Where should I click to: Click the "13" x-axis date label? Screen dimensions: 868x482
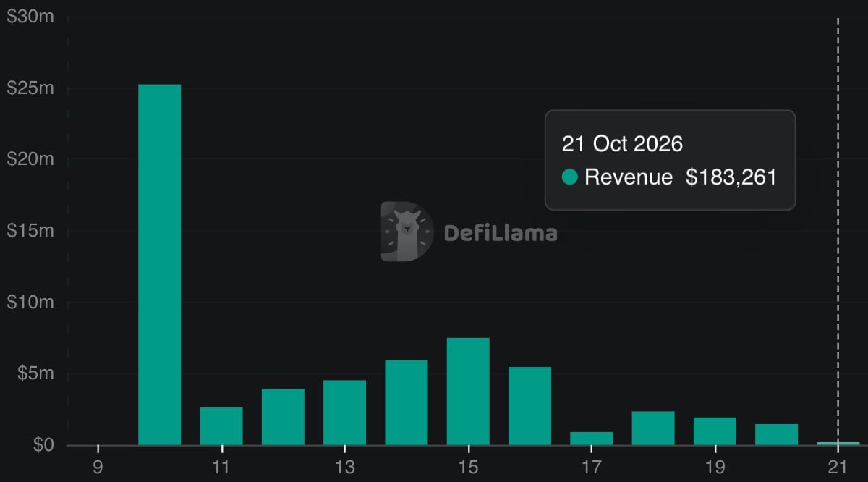(345, 467)
